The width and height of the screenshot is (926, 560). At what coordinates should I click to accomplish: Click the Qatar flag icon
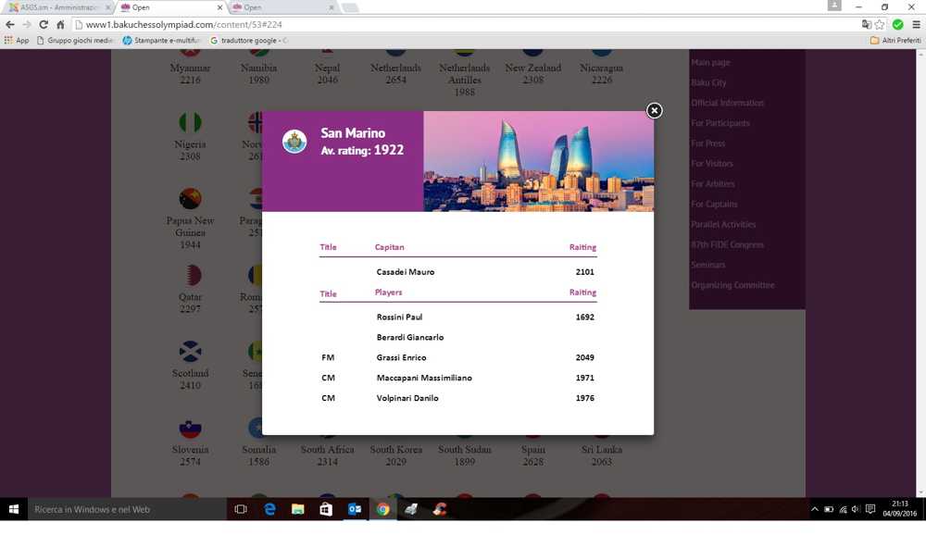point(190,275)
